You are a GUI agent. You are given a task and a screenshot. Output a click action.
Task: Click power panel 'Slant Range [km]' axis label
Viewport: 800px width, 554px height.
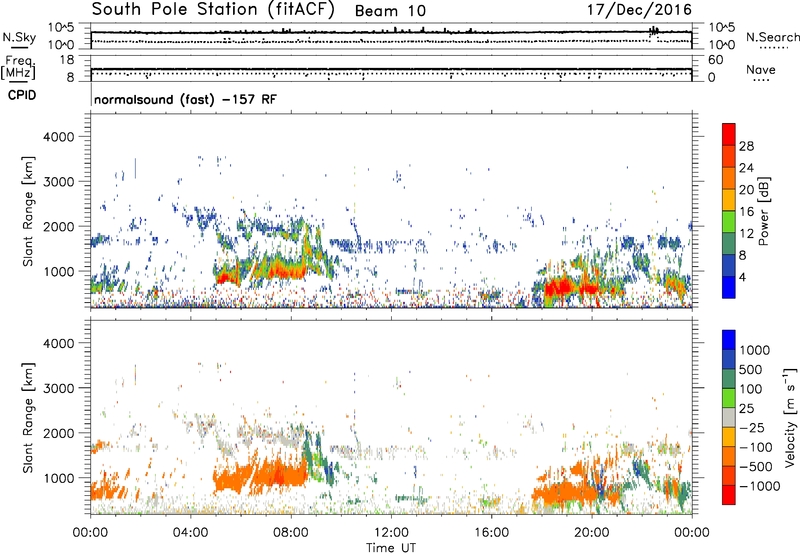point(28,211)
